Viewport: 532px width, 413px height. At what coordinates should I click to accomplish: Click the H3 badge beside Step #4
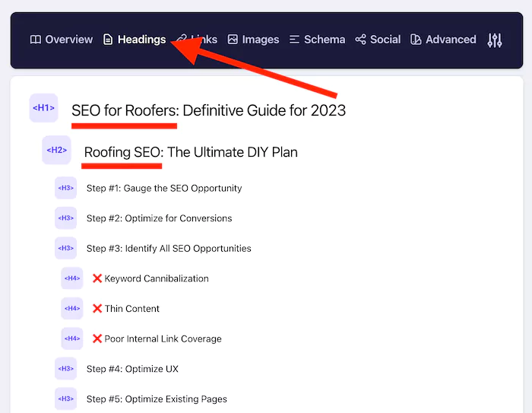[66, 369]
